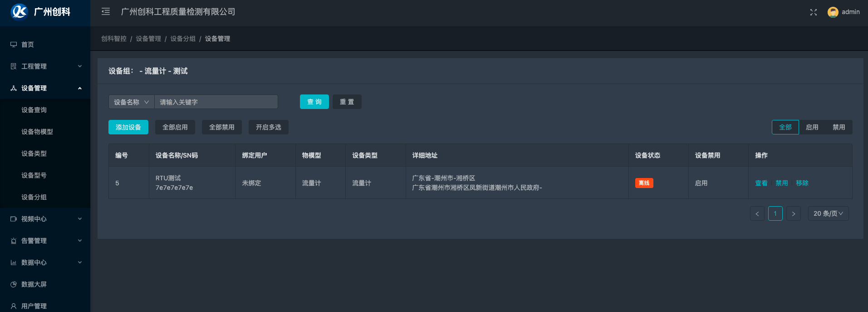Go to previous page arrow
The height and width of the screenshot is (312, 868).
[x=757, y=213]
